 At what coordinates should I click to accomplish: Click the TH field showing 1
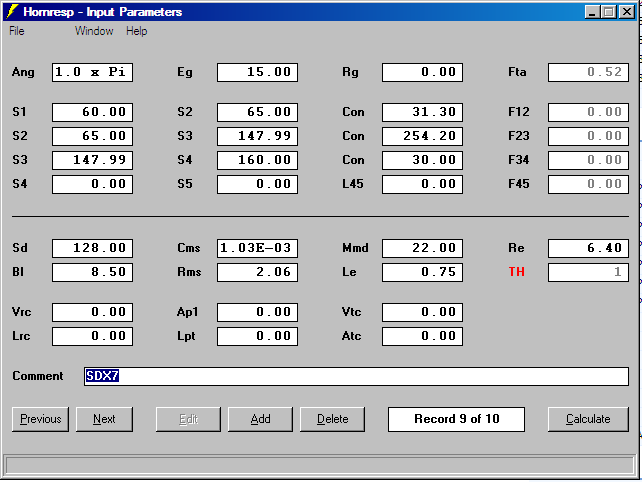588,272
